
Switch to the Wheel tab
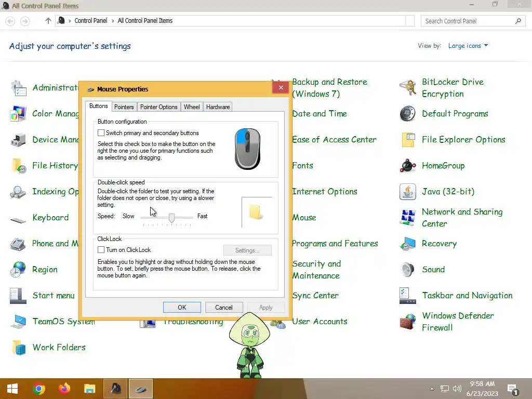point(192,107)
